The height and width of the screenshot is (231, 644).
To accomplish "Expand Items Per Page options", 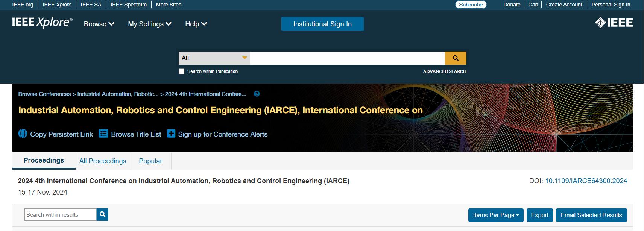I will [495, 215].
